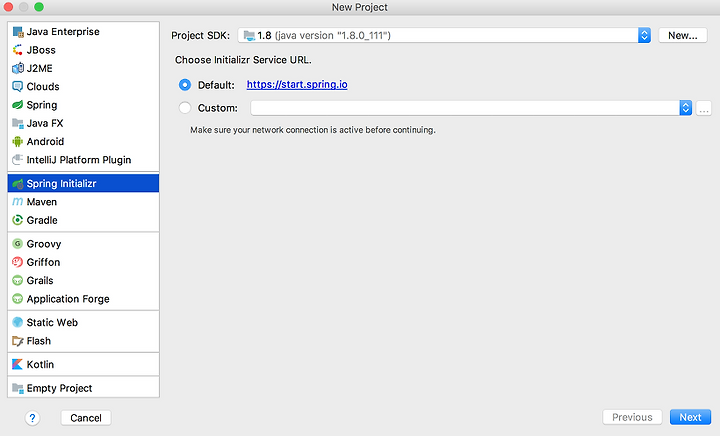Select JBoss project type
720x436 pixels.
coord(84,50)
